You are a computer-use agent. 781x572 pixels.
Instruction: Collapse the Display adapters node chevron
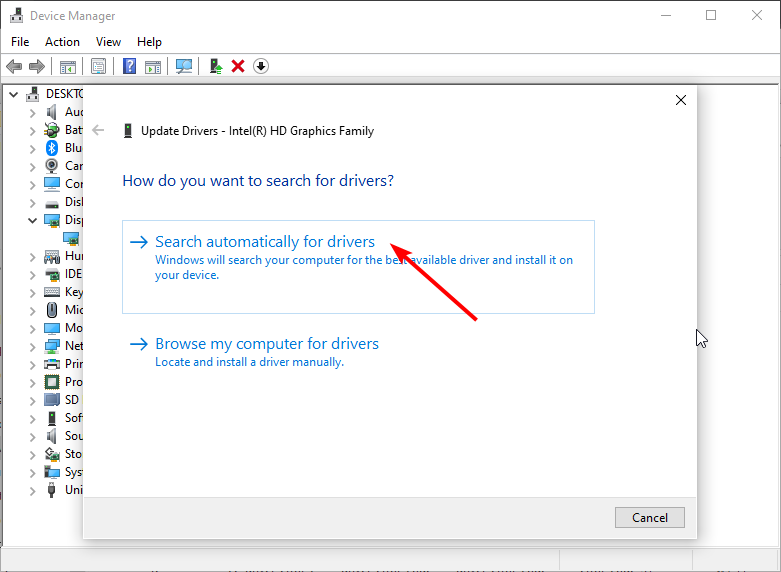click(x=33, y=220)
